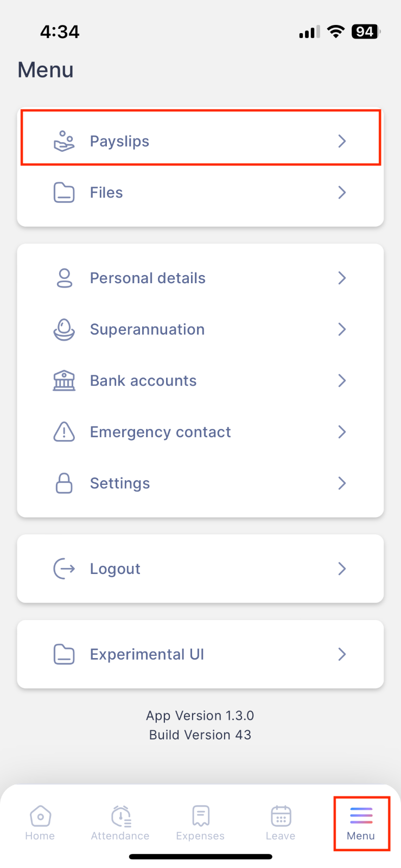The width and height of the screenshot is (401, 868).
Task: Tap the Files folder icon
Action: click(x=64, y=193)
